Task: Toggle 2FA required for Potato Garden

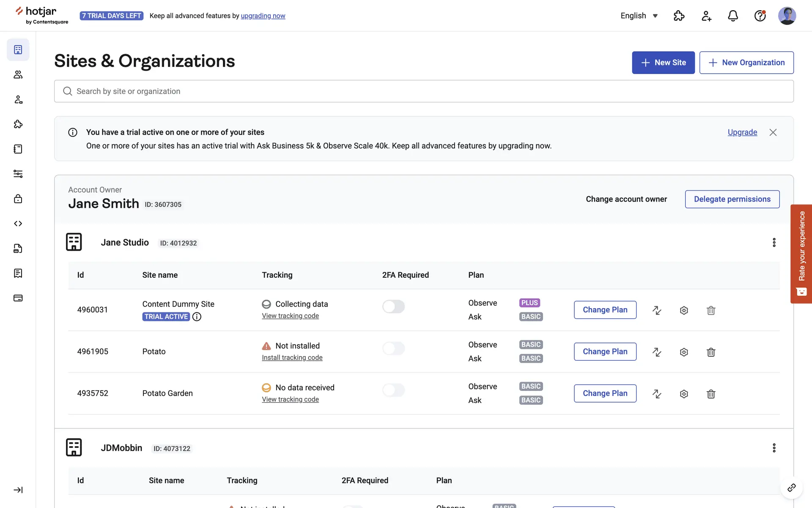Action: 393,390
